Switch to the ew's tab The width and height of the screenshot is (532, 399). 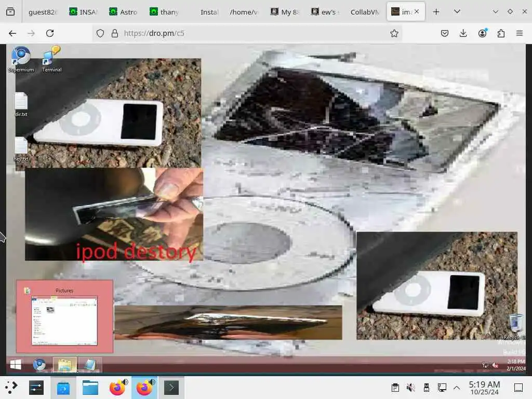(325, 12)
